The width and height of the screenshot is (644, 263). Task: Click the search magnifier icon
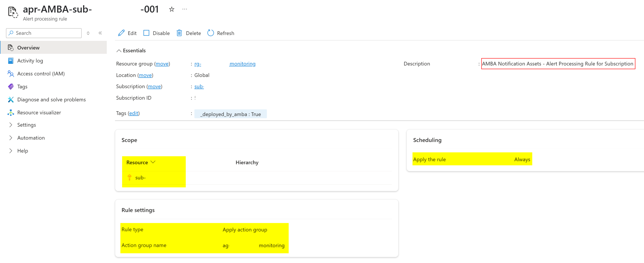click(x=11, y=33)
